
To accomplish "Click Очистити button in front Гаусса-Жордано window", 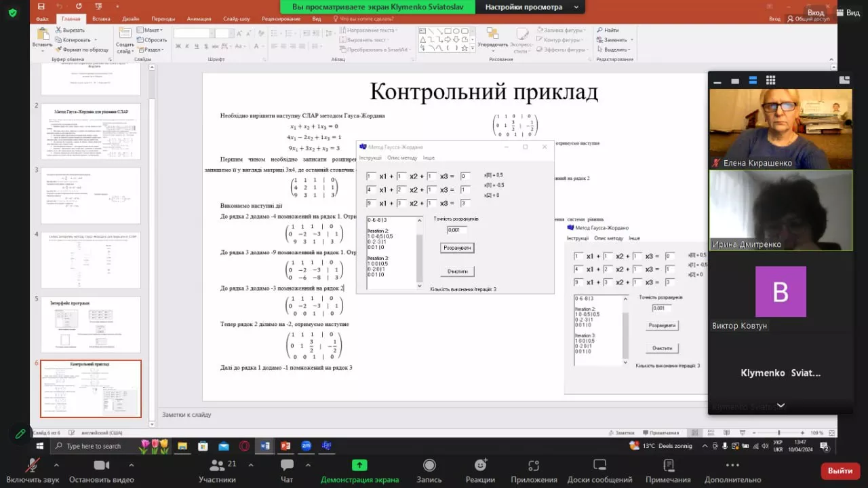I will click(x=457, y=271).
